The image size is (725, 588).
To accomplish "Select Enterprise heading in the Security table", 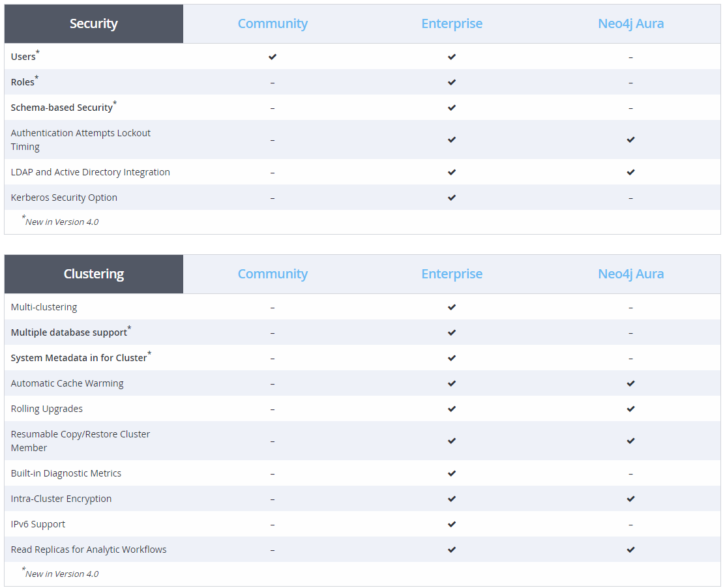I will point(452,23).
